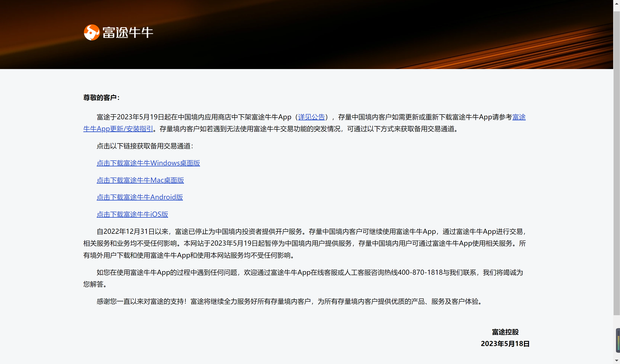Download 富途牛牛 Android版
Image resolution: width=620 pixels, height=364 pixels.
pyautogui.click(x=140, y=197)
